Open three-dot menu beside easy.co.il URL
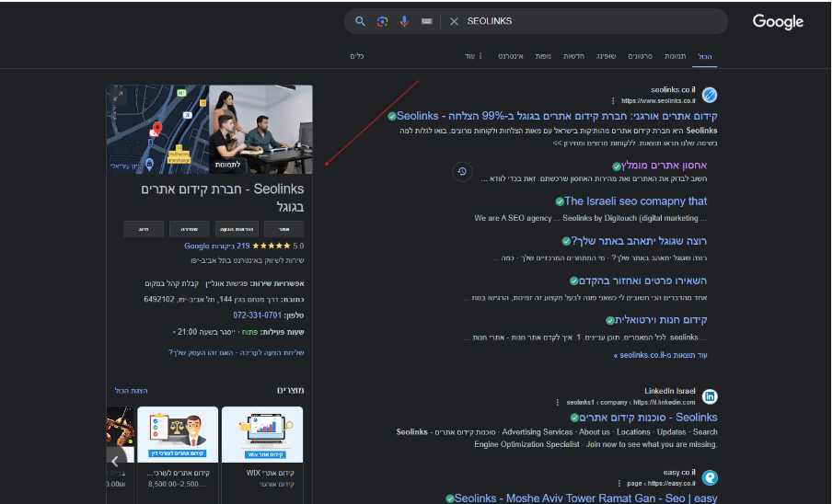This screenshot has width=833, height=504. tap(619, 484)
